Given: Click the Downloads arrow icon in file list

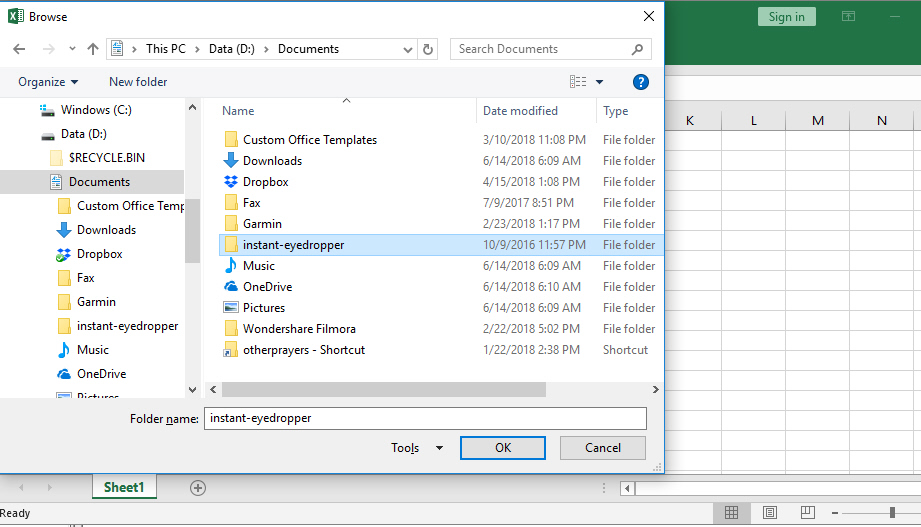Looking at the screenshot, I should (231, 160).
